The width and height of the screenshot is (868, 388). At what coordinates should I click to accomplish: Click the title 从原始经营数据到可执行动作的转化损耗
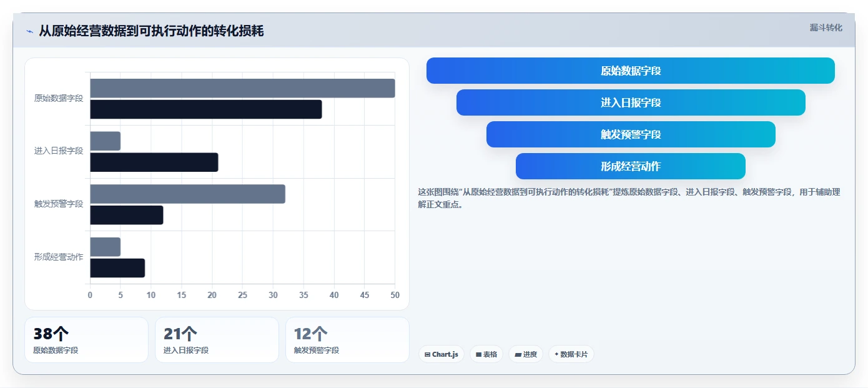[151, 31]
